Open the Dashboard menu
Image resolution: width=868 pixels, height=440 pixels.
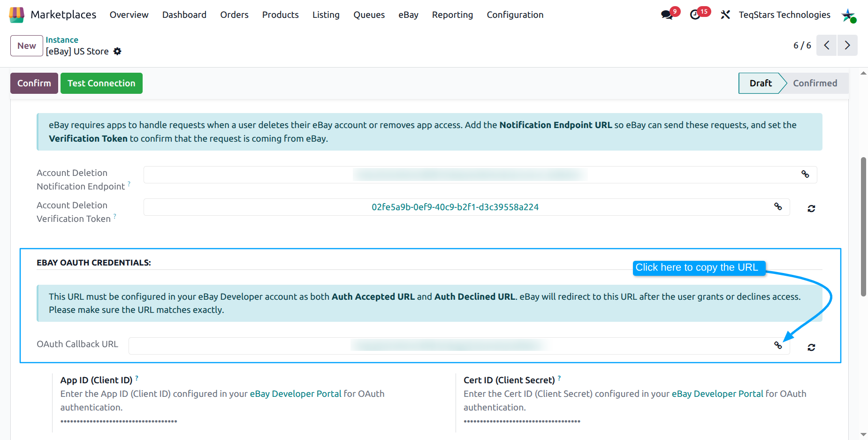(x=184, y=15)
